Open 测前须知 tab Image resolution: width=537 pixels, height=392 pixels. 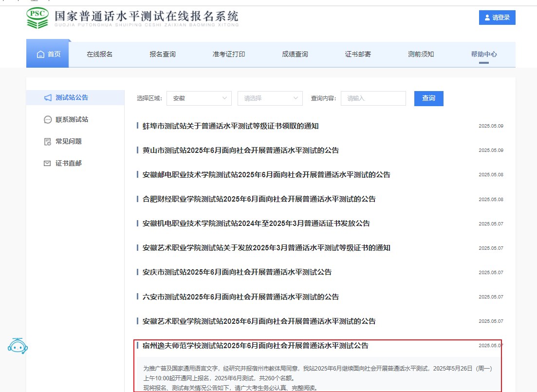tap(421, 54)
